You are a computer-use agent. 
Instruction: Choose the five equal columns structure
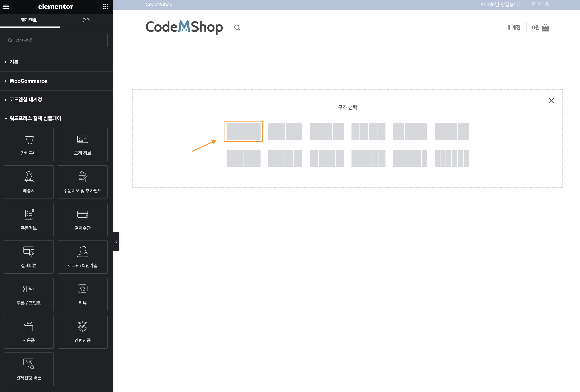click(x=368, y=158)
